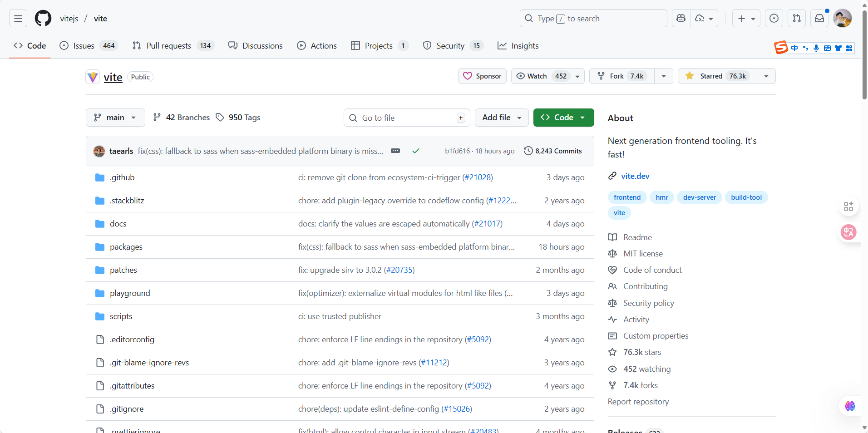Viewport: 868px width, 433px height.
Task: Click the Go to file input
Action: 407,118
